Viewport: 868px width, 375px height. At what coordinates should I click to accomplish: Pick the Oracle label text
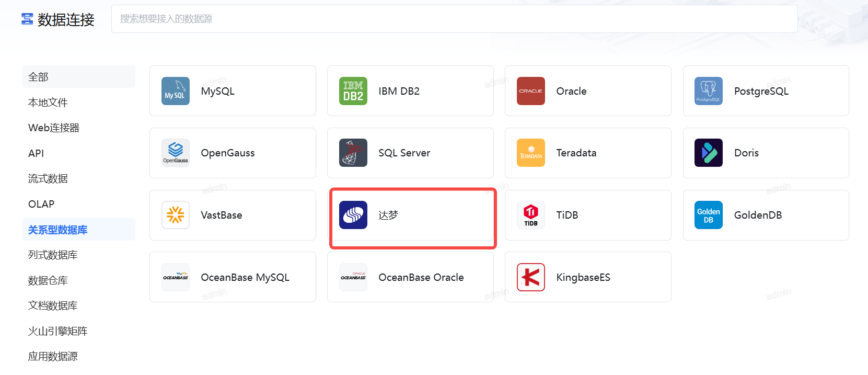tap(572, 91)
